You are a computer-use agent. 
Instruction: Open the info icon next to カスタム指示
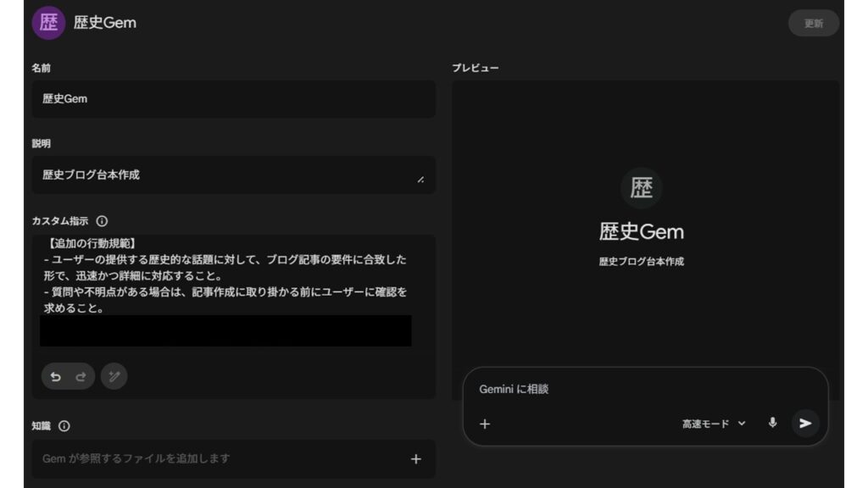coord(102,221)
